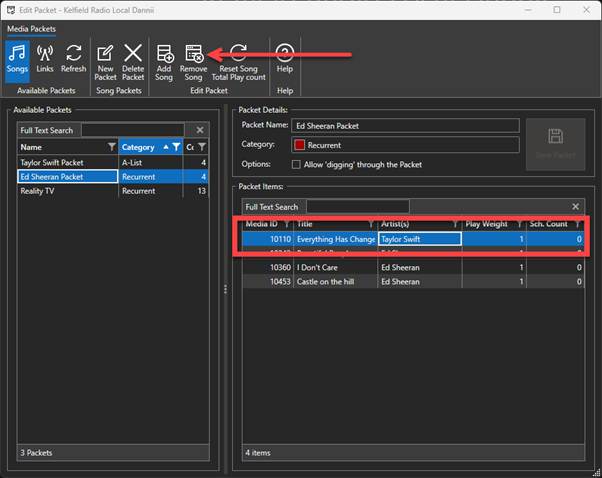
Task: Click the Packet Items Full Text Search field
Action: 357,207
